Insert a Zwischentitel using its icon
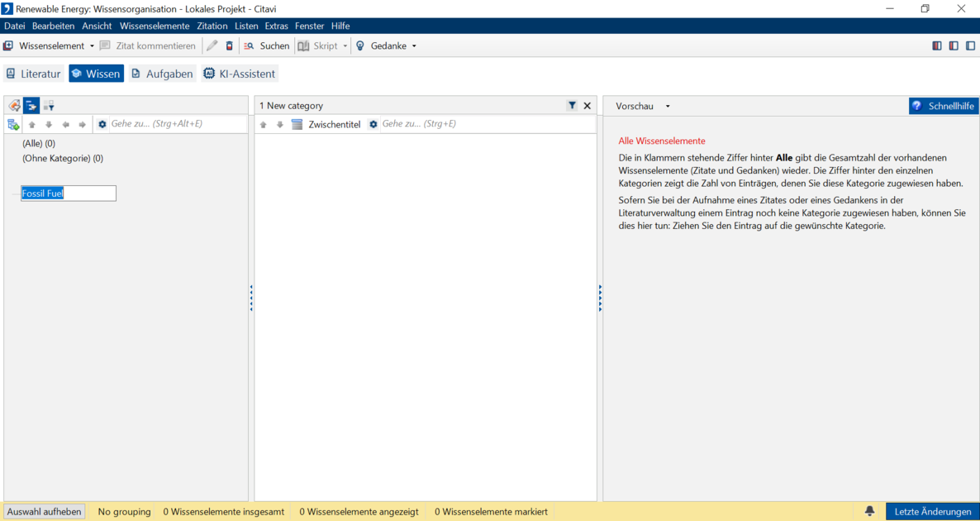Image resolution: width=980 pixels, height=521 pixels. (x=297, y=124)
